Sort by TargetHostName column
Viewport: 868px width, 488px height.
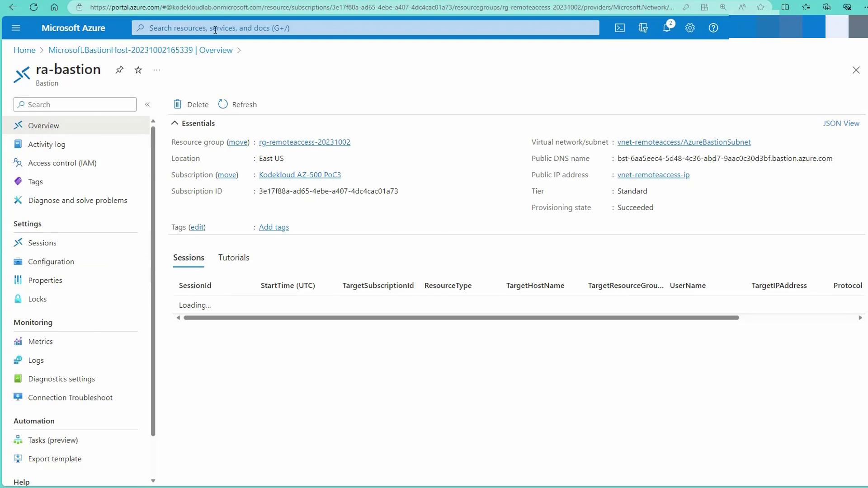(535, 286)
